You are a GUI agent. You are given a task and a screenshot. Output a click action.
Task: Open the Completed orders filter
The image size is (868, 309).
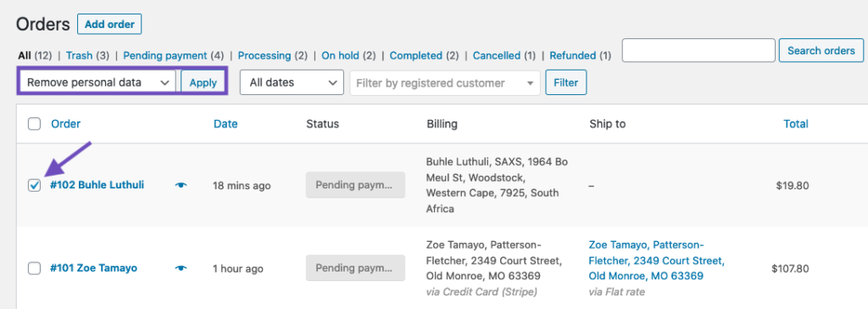(x=415, y=55)
